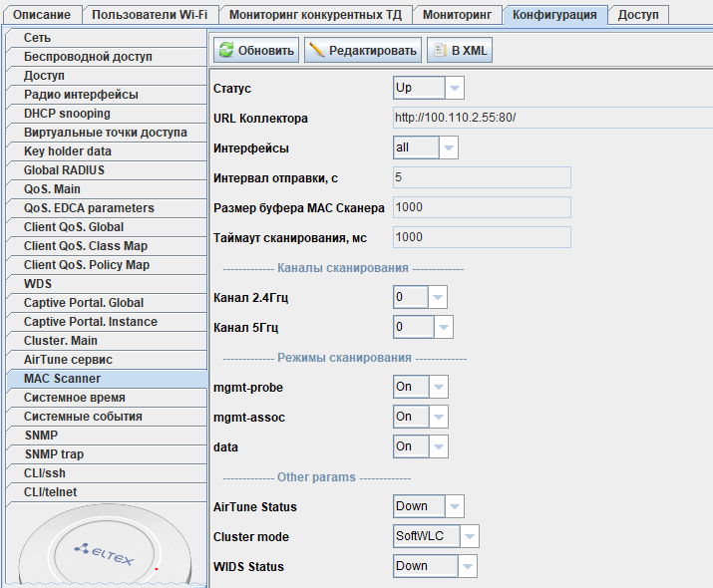Click the URL Коллектора field
Image resolution: width=713 pixels, height=588 pixels.
click(482, 118)
